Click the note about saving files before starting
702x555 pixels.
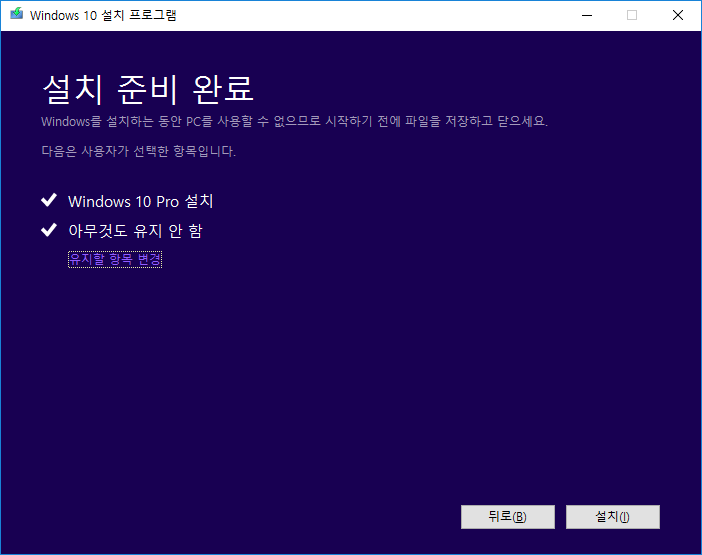295,121
